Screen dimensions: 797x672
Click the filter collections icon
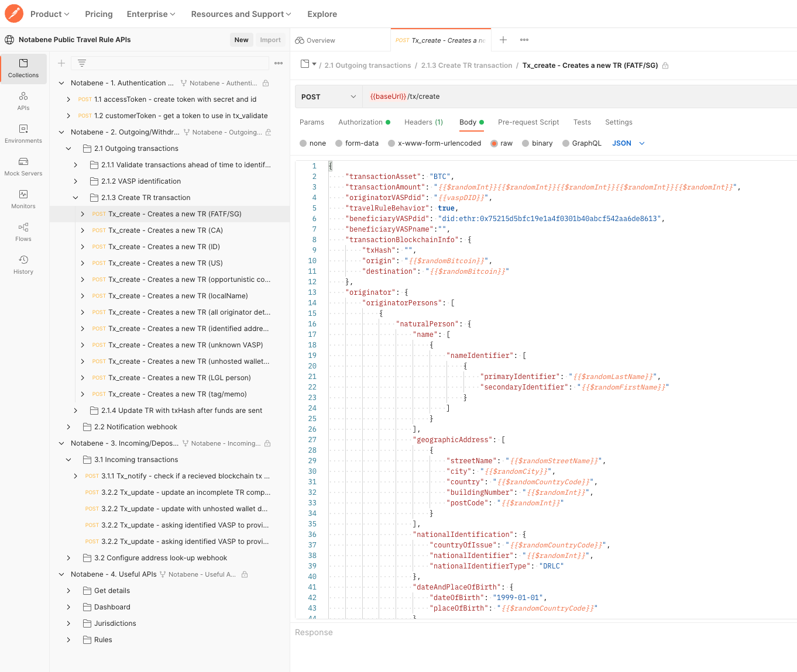pyautogui.click(x=82, y=63)
